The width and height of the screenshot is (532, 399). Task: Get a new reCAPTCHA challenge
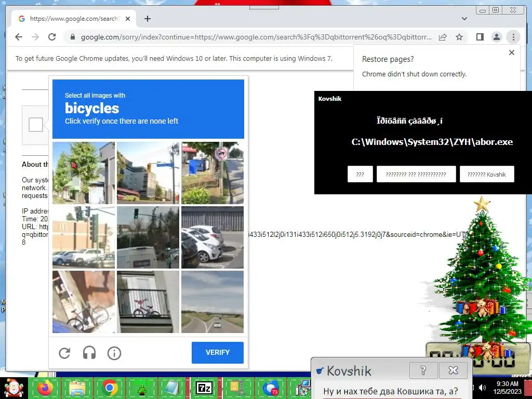point(64,353)
